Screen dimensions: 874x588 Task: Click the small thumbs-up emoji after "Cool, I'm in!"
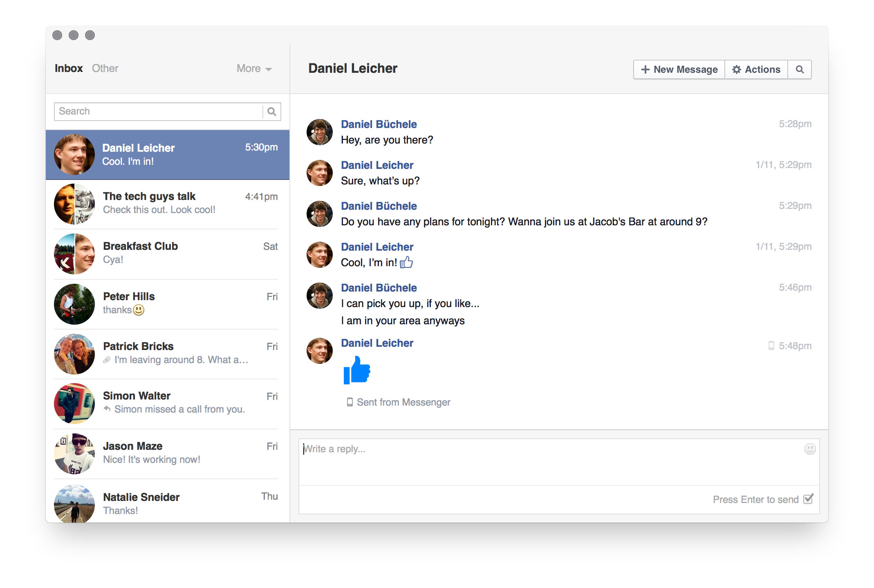point(406,263)
